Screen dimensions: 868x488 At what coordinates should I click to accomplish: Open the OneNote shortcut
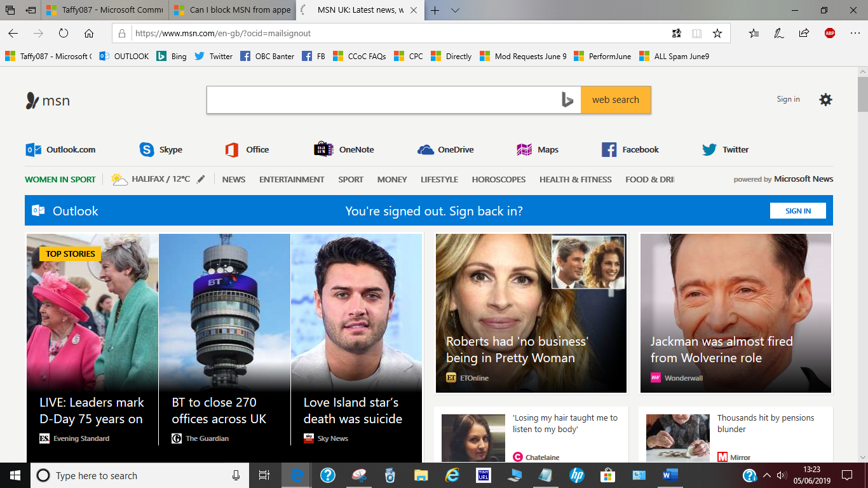click(344, 149)
